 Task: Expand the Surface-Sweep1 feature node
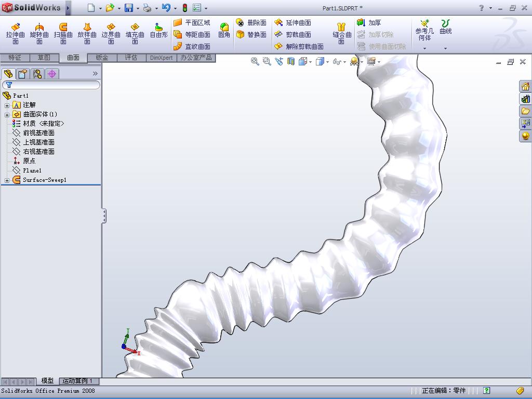pyautogui.click(x=7, y=180)
